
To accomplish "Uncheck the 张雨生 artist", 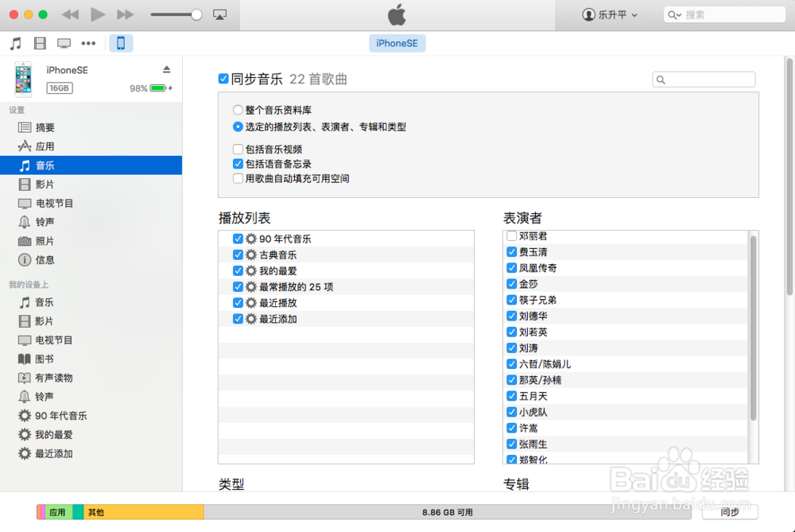I will [511, 445].
